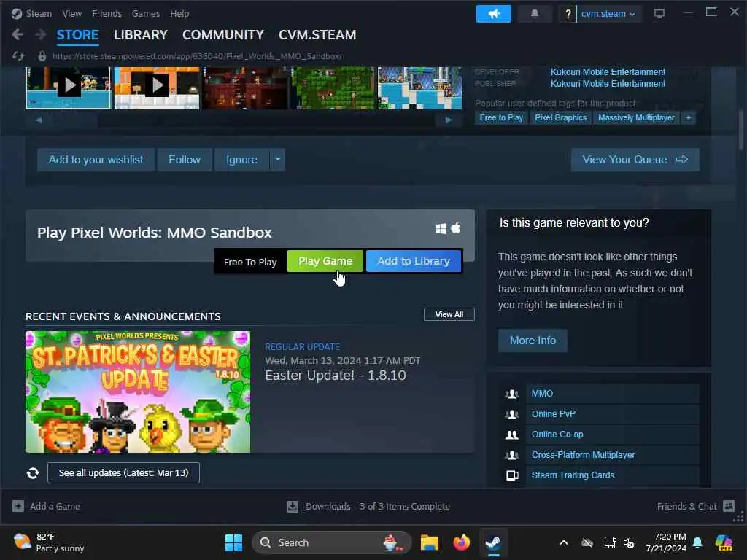The height and width of the screenshot is (560, 747).
Task: Click the Add a Game plus icon
Action: click(18, 506)
